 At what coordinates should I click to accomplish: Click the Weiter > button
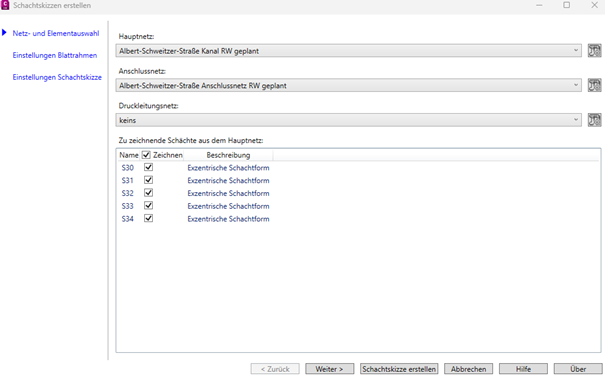click(x=330, y=369)
